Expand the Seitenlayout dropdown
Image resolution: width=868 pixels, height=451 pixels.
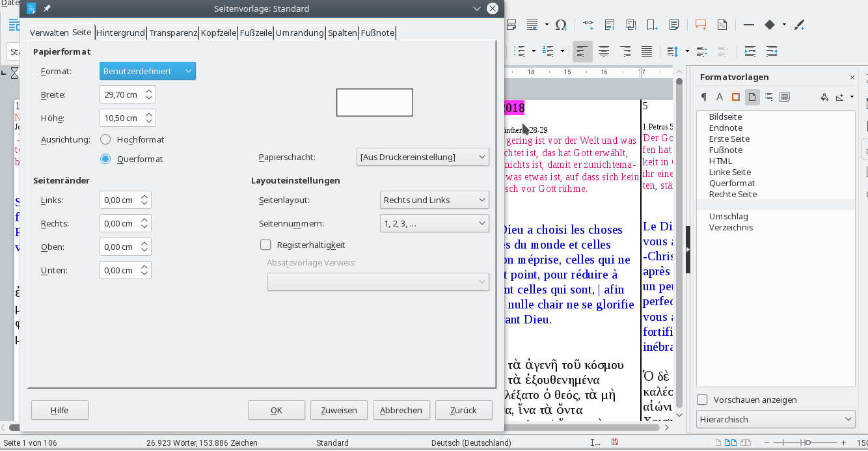(x=433, y=200)
